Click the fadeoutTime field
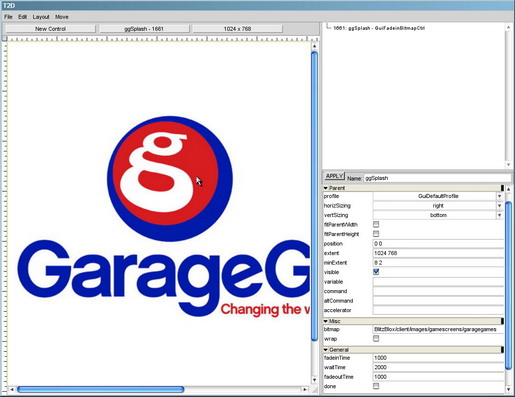 pyautogui.click(x=438, y=377)
